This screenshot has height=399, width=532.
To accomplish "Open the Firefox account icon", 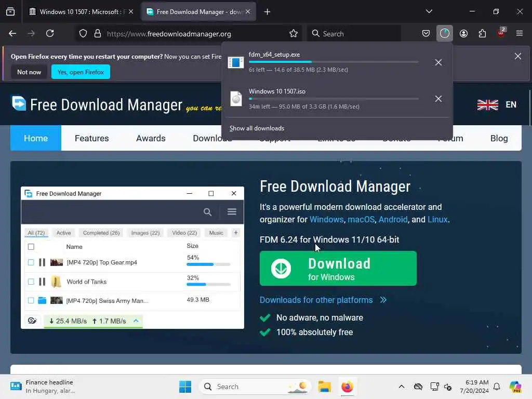I will [x=463, y=33].
